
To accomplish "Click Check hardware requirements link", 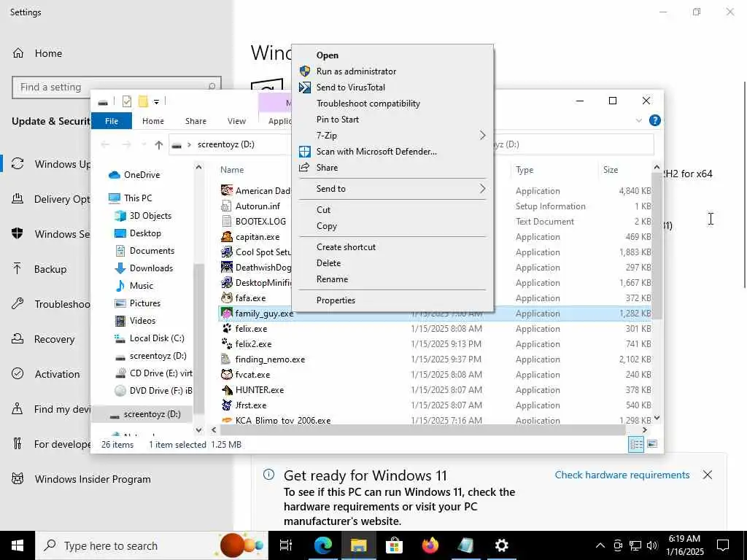I will pos(622,475).
